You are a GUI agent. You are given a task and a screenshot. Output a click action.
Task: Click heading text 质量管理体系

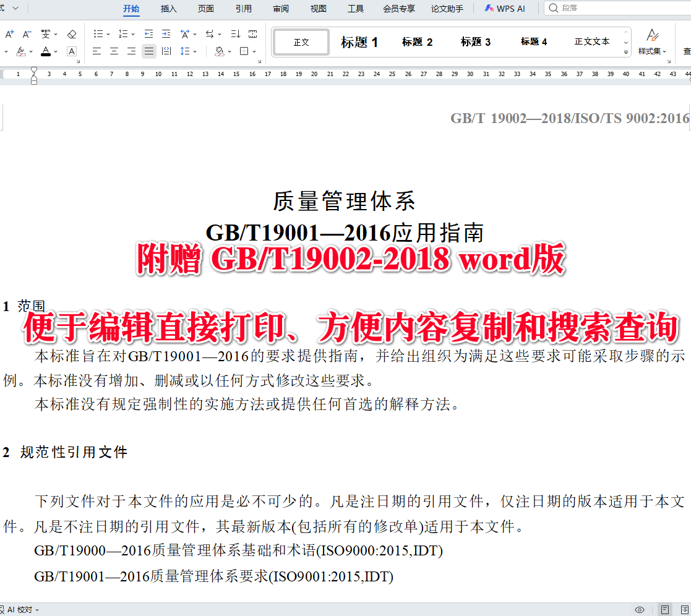[x=344, y=202]
